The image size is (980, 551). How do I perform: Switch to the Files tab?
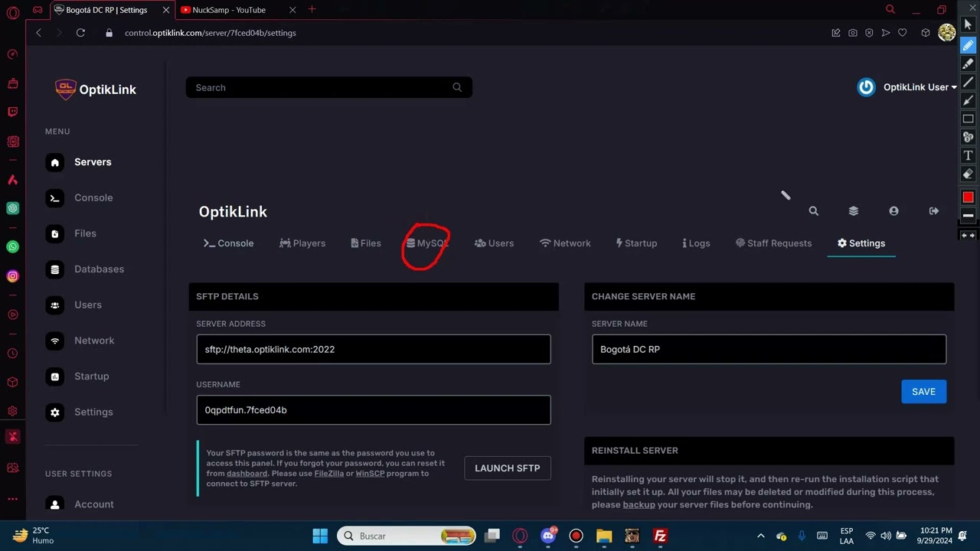pyautogui.click(x=366, y=243)
